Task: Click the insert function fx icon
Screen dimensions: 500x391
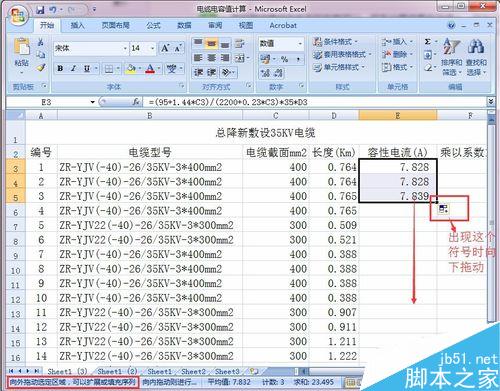Action: tap(136, 102)
